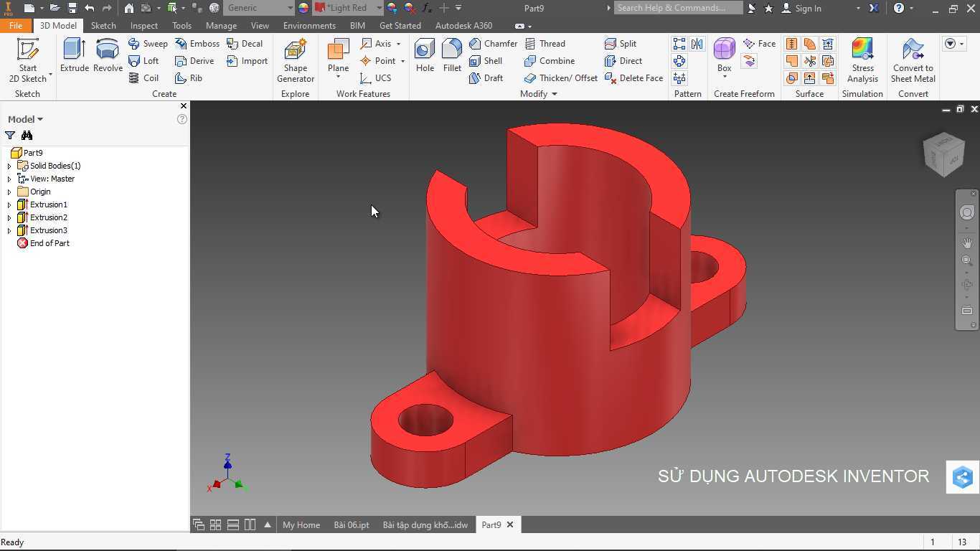Viewport: 980px width, 551px height.
Task: Close the Part9 document tab
Action: 510,524
